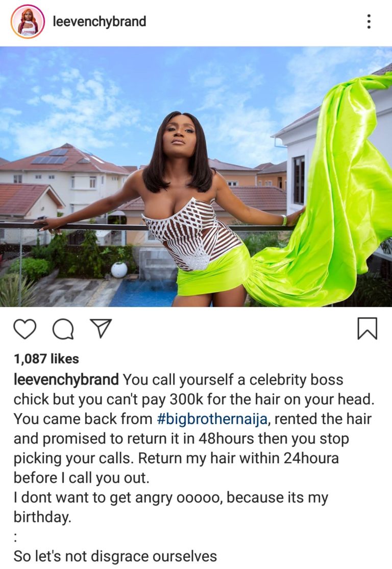Open the #bigbrothernaija hashtag
The height and width of the screenshot is (569, 392).
pos(212,419)
